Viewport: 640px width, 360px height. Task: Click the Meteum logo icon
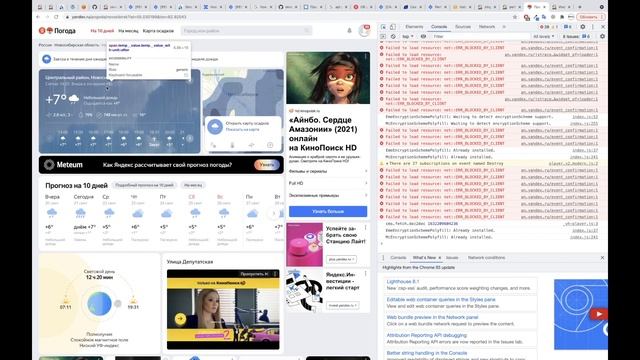[49, 165]
